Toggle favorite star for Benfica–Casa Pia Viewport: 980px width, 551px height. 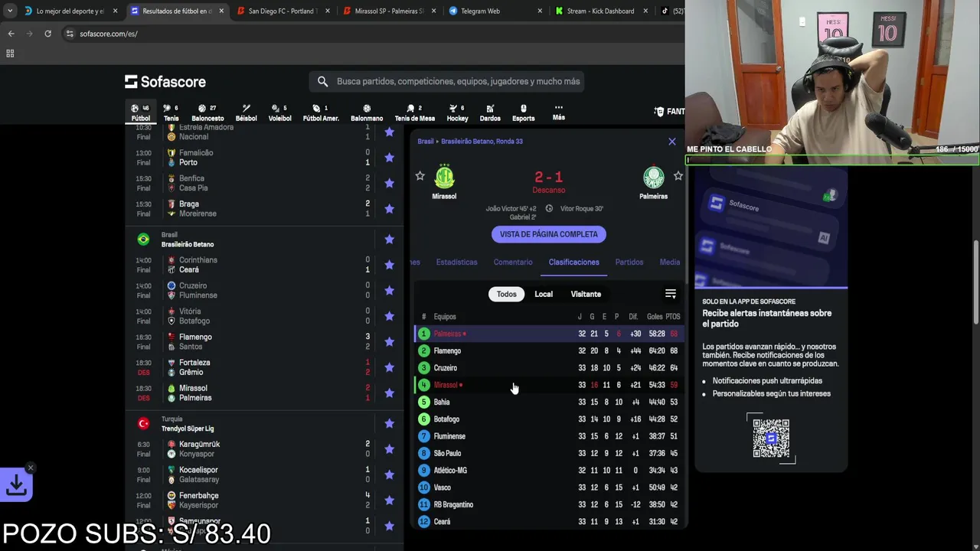pos(389,183)
